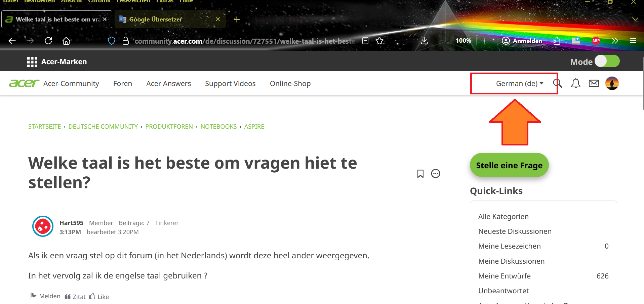Zoom out with the minus icon
This screenshot has height=304, width=644.
[443, 41]
